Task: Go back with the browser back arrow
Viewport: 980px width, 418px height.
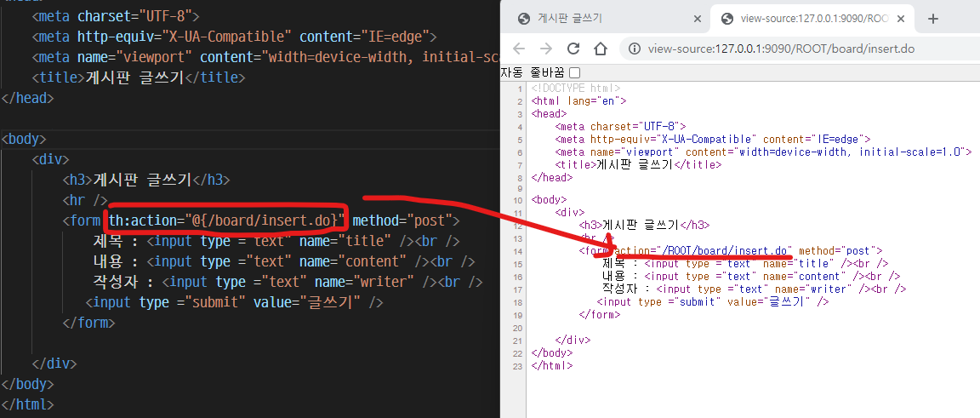Action: [x=519, y=49]
